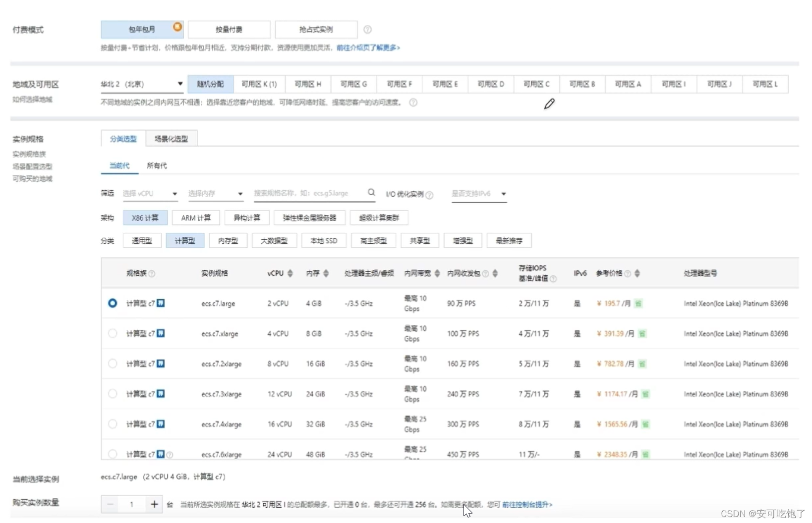Click green 省 tag on 1174.17 price
Screen dimensions: 812x523
645,394
